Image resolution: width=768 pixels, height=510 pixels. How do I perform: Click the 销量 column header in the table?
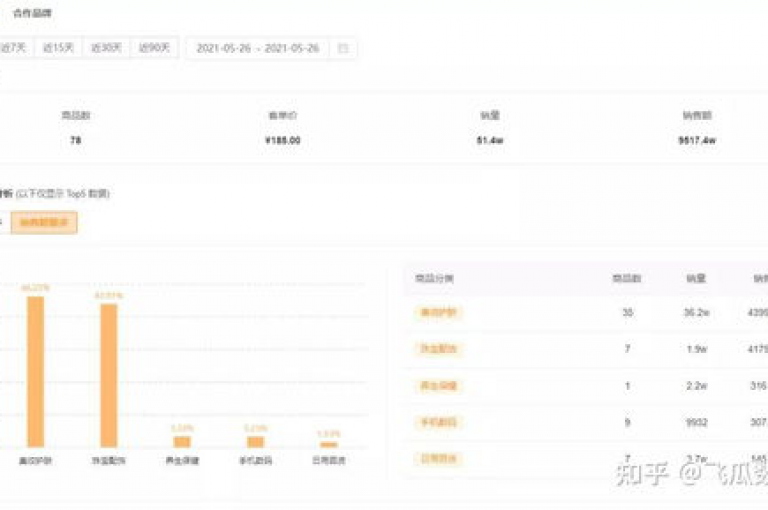click(x=696, y=279)
